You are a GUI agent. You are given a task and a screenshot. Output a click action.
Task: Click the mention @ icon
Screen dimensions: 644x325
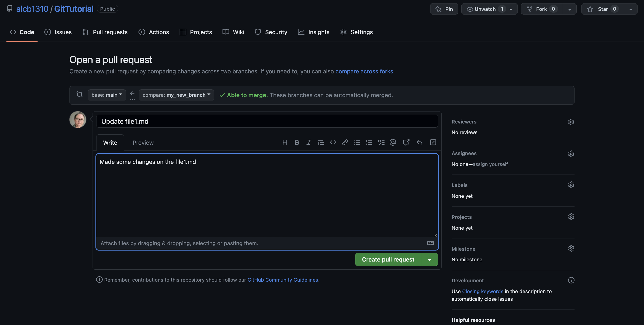tap(393, 142)
